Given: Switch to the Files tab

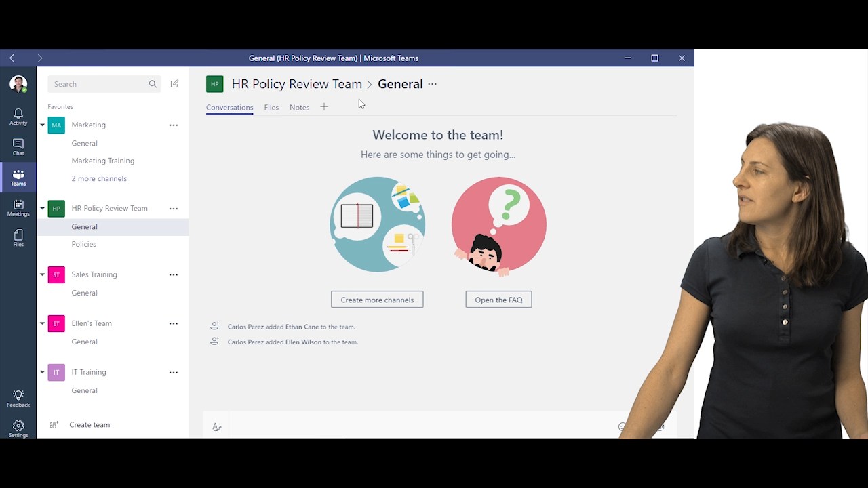Looking at the screenshot, I should point(271,107).
